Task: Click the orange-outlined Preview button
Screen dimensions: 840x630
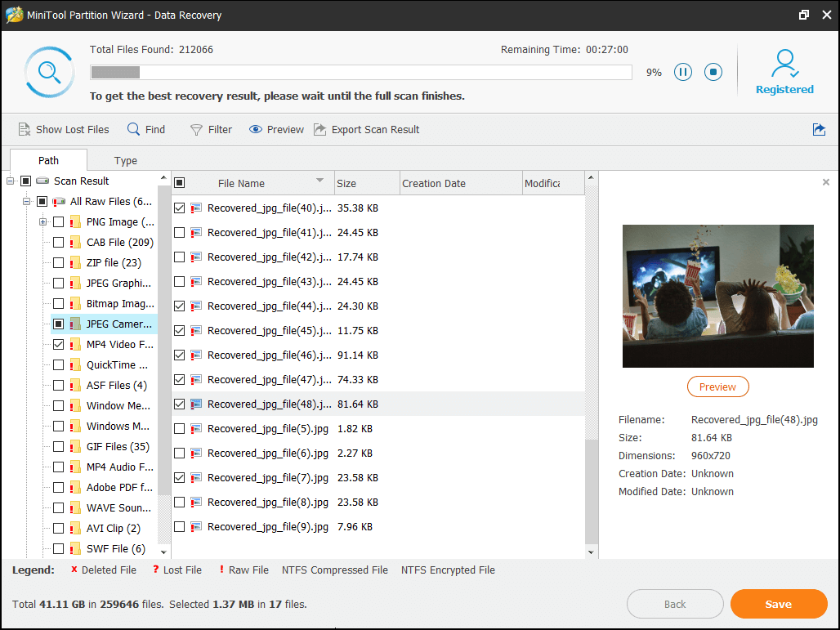Action: pyautogui.click(x=717, y=386)
